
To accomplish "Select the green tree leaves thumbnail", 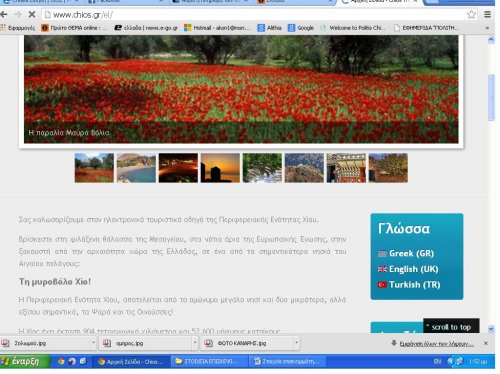I will 262,168.
